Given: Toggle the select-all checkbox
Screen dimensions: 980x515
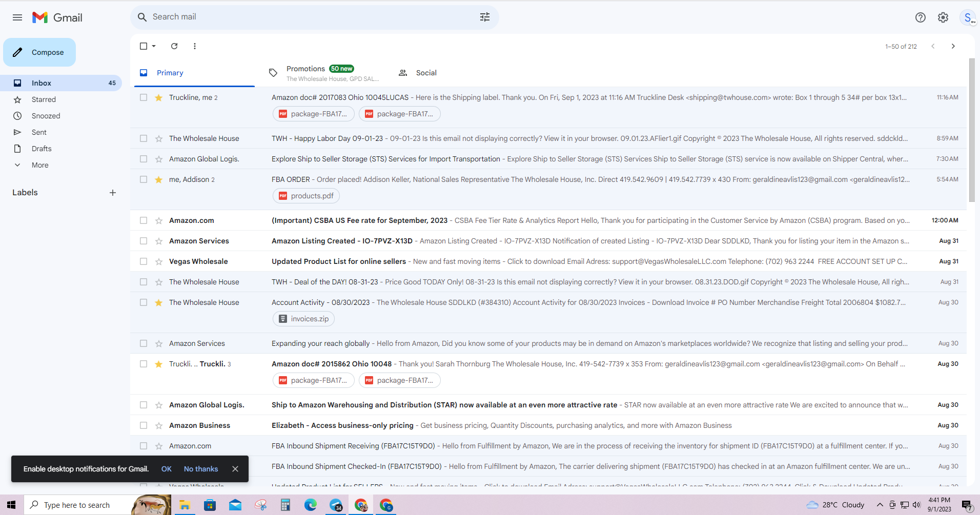Looking at the screenshot, I should (144, 46).
